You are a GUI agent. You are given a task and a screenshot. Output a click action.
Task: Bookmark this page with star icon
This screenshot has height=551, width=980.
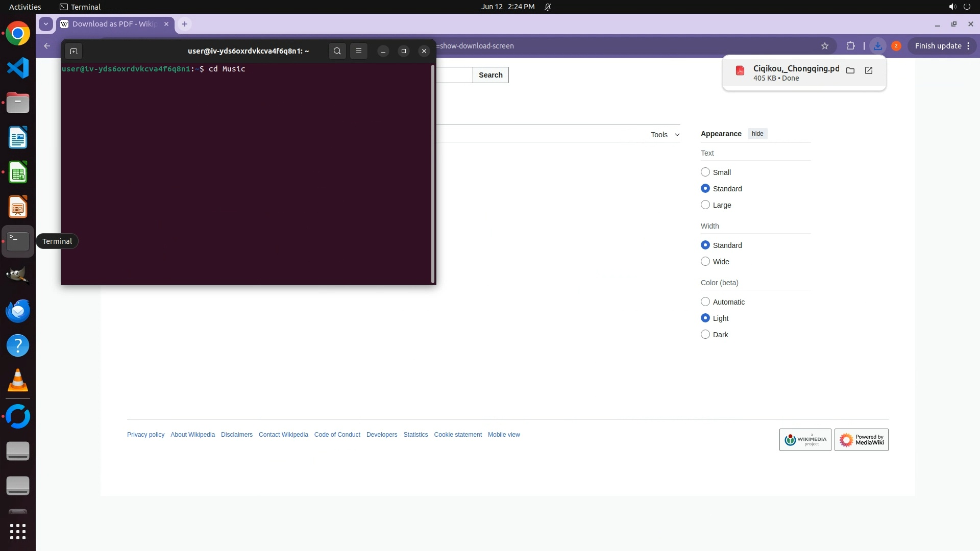[825, 46]
